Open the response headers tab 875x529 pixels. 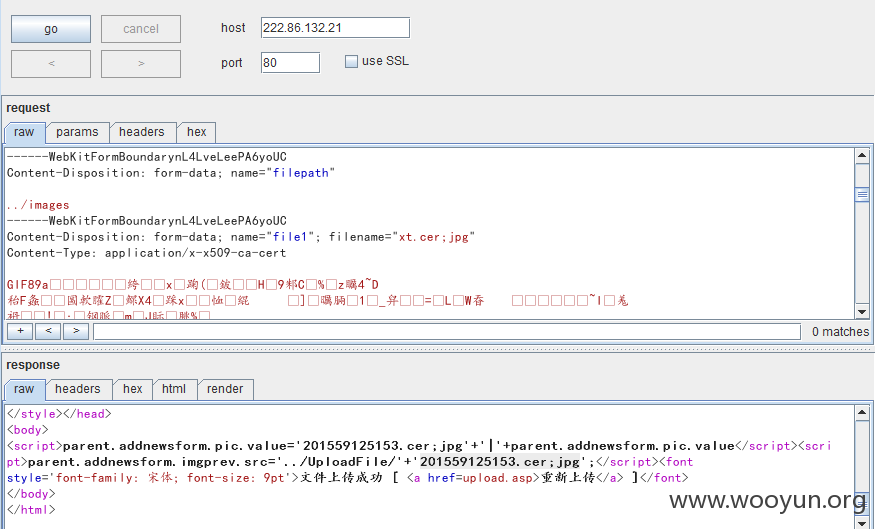click(x=78, y=389)
